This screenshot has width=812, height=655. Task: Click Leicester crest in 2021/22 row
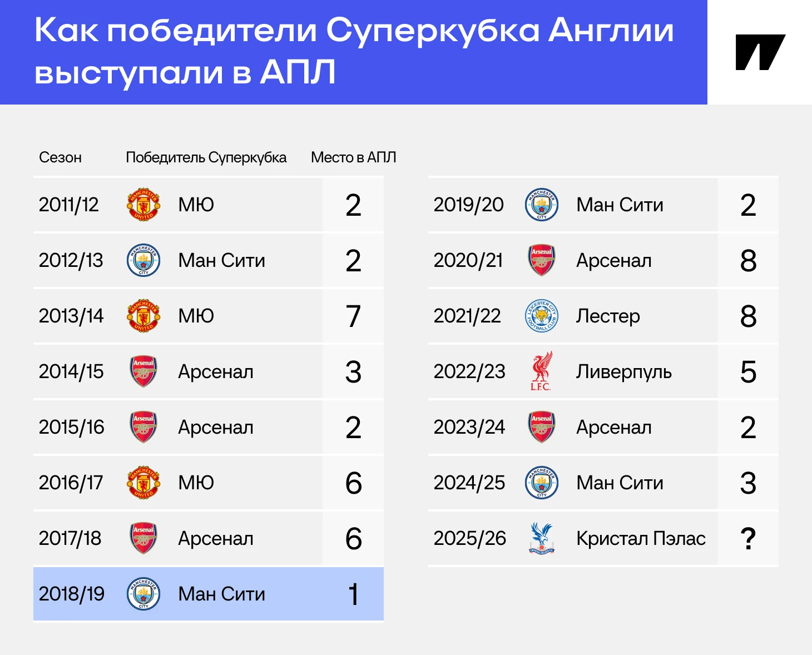pyautogui.click(x=542, y=316)
